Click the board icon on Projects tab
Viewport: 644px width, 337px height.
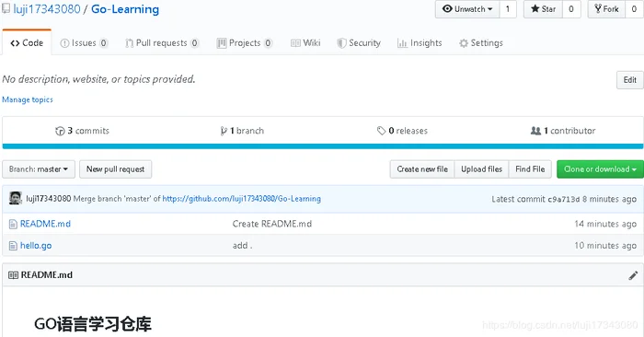[222, 43]
